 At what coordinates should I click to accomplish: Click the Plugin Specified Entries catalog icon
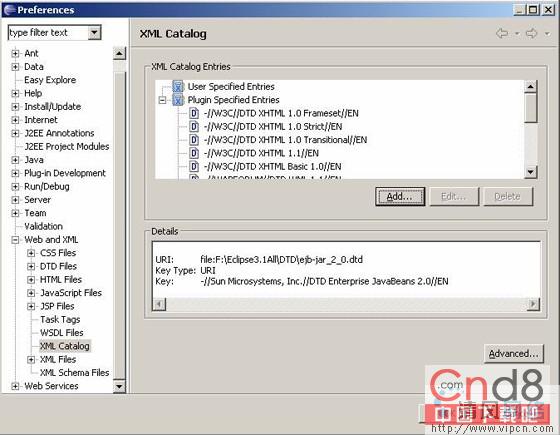(x=178, y=100)
